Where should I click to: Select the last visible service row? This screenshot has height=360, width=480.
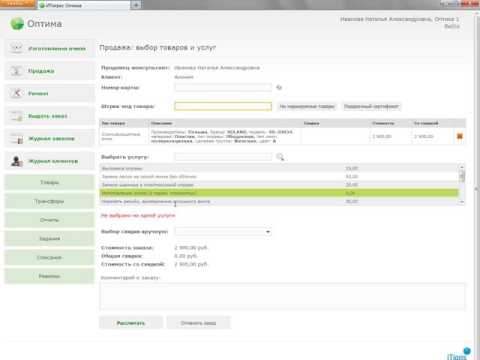(x=279, y=201)
